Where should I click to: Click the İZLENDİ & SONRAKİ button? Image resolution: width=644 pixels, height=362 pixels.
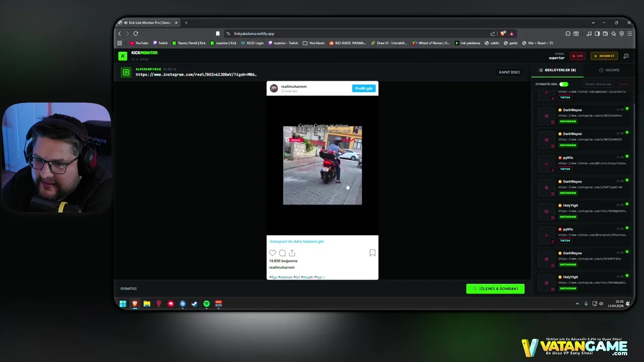(496, 289)
